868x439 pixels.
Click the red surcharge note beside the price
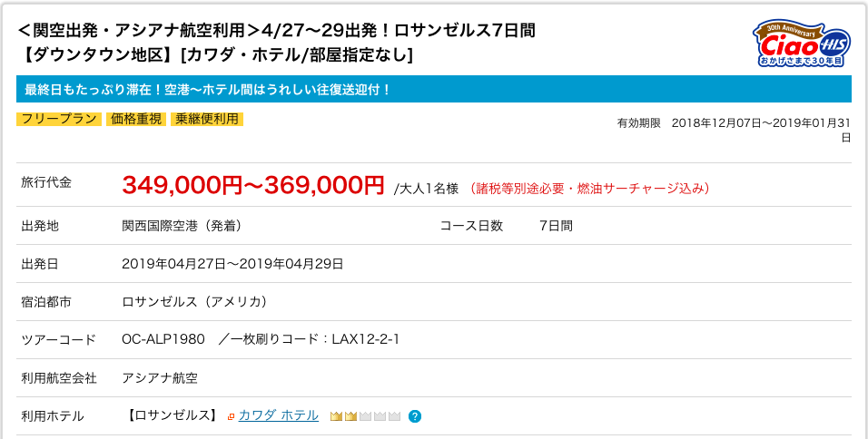(x=589, y=189)
